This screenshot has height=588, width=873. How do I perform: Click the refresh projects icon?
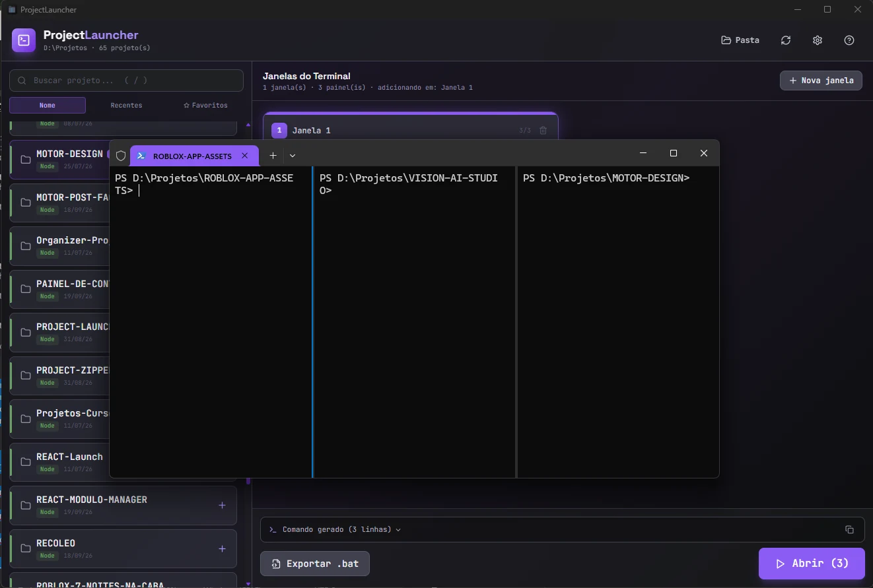click(786, 40)
